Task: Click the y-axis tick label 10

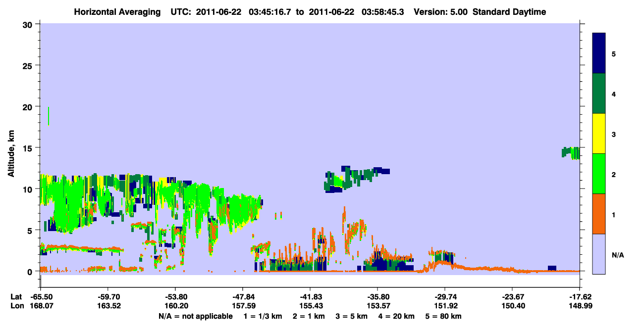Action: click(29, 189)
